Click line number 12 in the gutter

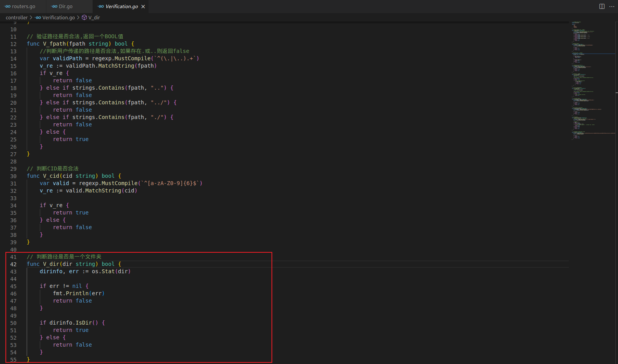pos(14,44)
